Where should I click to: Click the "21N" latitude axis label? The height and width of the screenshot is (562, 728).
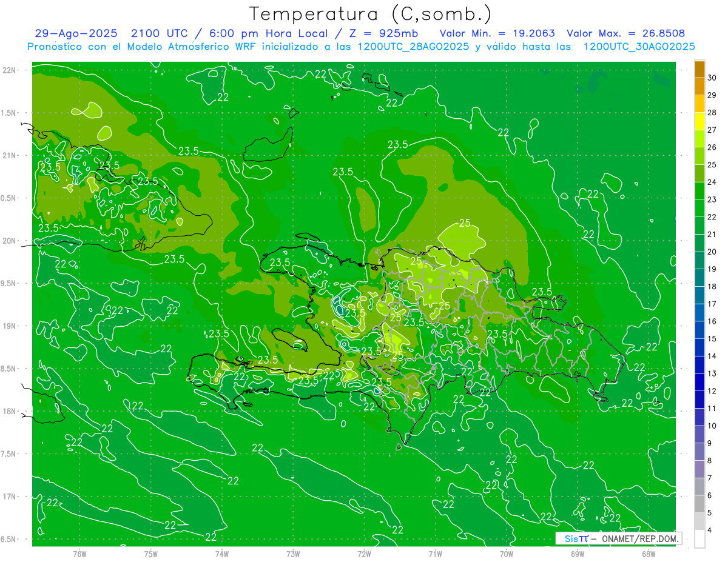point(8,155)
